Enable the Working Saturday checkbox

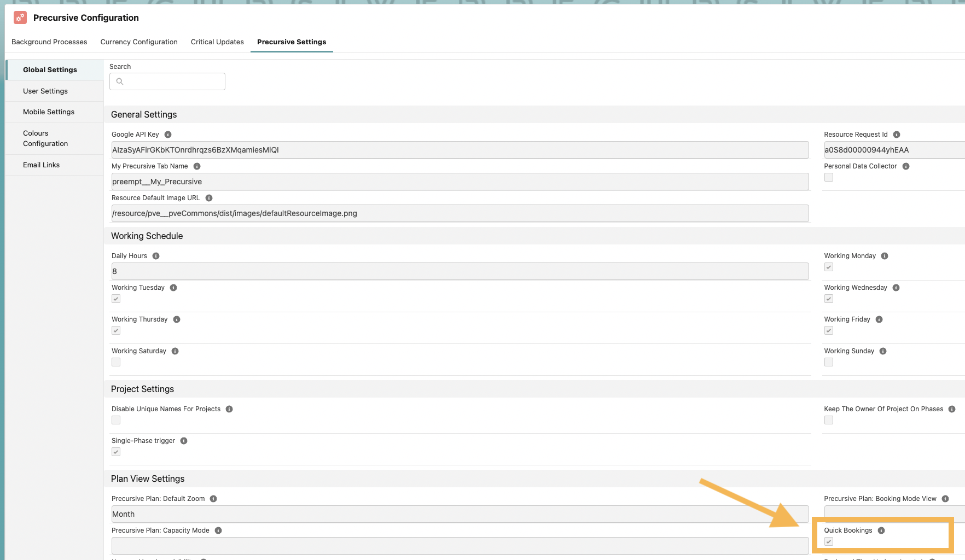coord(115,361)
